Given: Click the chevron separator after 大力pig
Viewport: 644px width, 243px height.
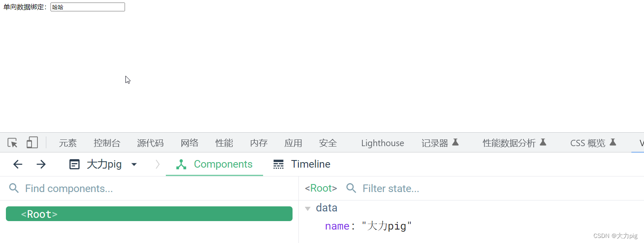Looking at the screenshot, I should point(157,164).
